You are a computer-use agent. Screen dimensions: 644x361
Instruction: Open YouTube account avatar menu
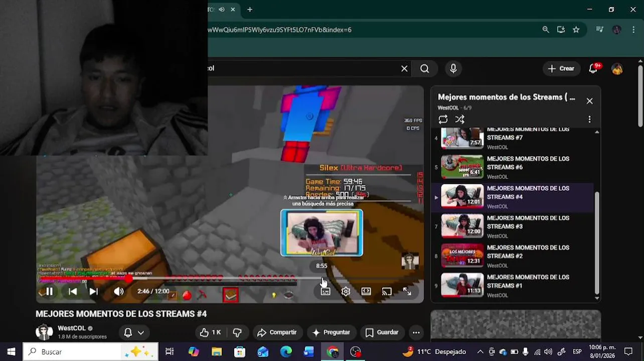tap(617, 69)
